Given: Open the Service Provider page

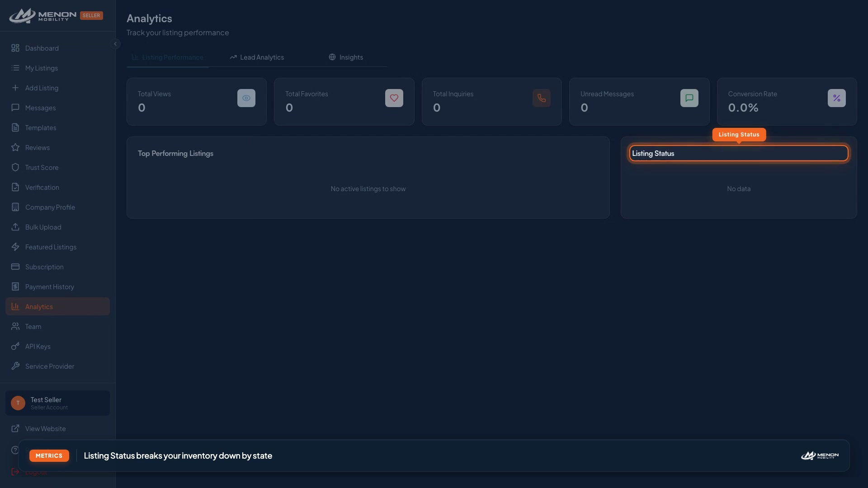Looking at the screenshot, I should [x=57, y=366].
